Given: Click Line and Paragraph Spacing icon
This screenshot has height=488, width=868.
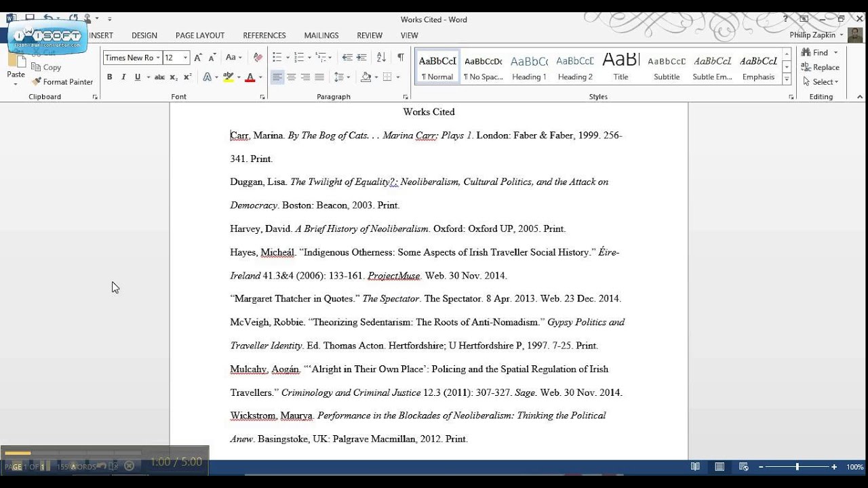Looking at the screenshot, I should [338, 77].
